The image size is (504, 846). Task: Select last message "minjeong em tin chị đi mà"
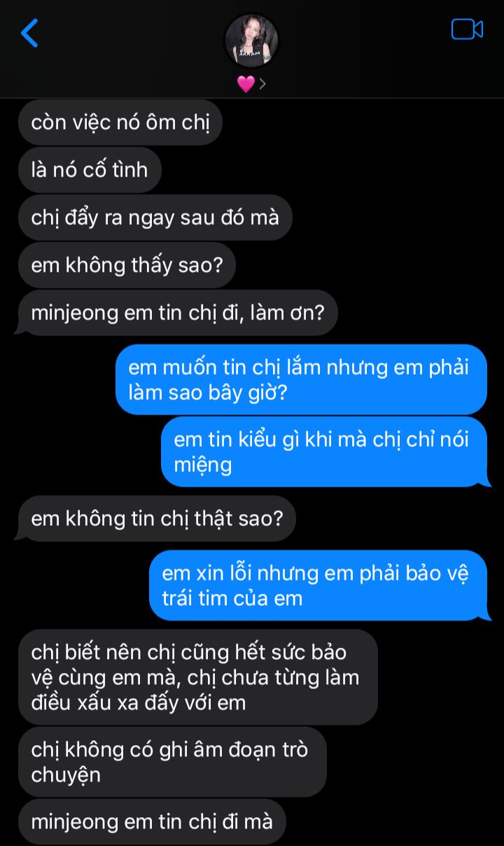pyautogui.click(x=152, y=821)
